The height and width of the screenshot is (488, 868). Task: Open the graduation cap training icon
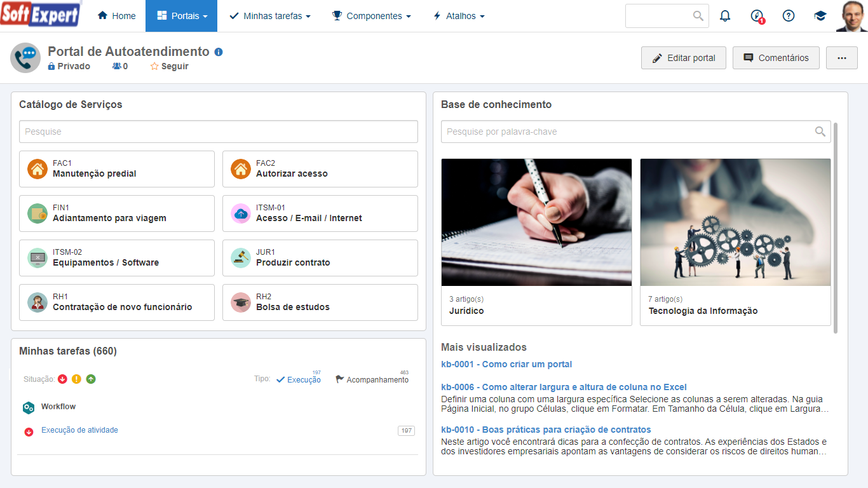click(x=820, y=16)
